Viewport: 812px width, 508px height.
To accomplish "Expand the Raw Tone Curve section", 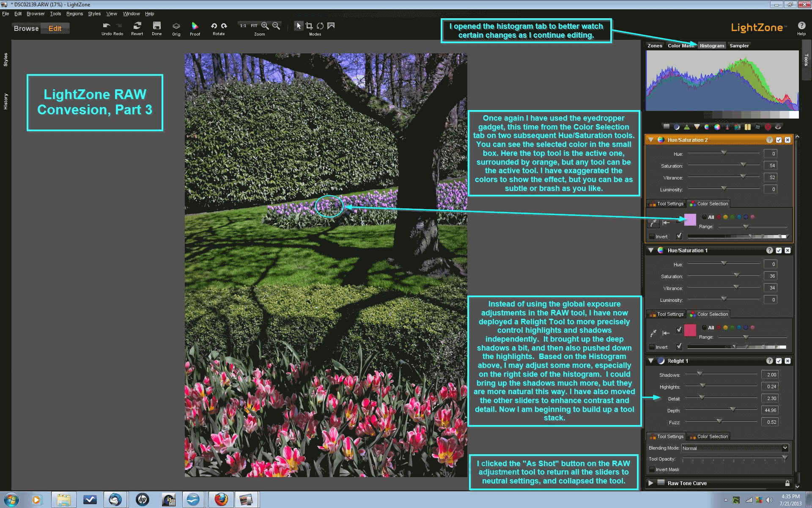I will (x=651, y=483).
